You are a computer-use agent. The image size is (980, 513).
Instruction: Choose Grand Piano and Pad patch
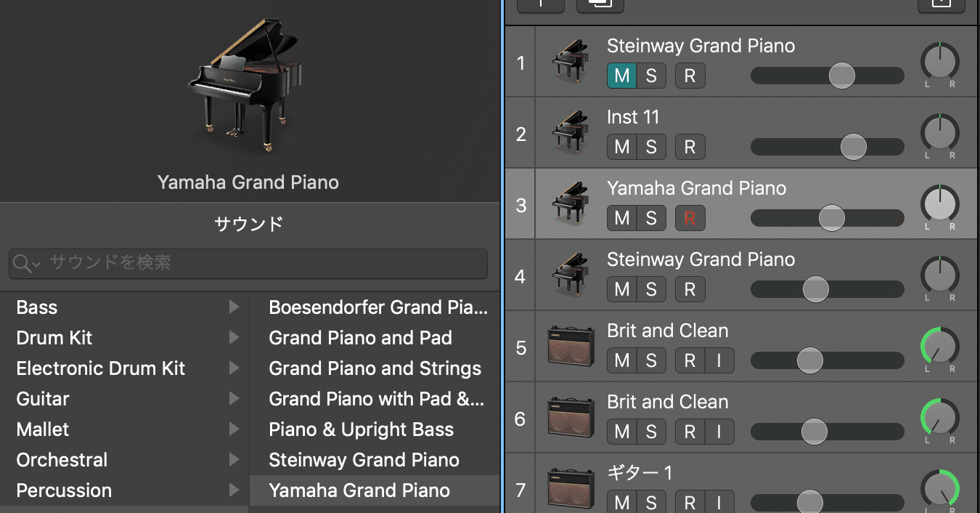[x=375, y=338]
